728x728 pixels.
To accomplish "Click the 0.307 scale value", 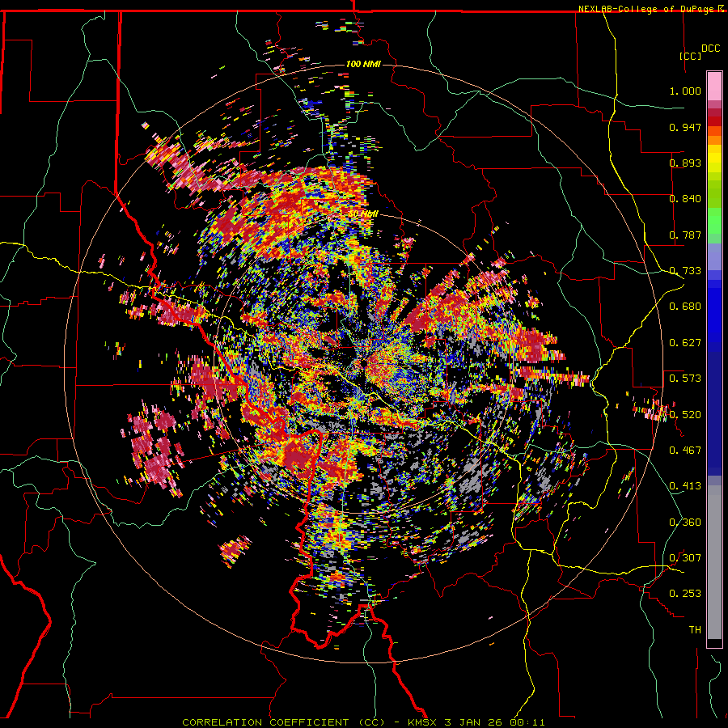I will pos(685,557).
